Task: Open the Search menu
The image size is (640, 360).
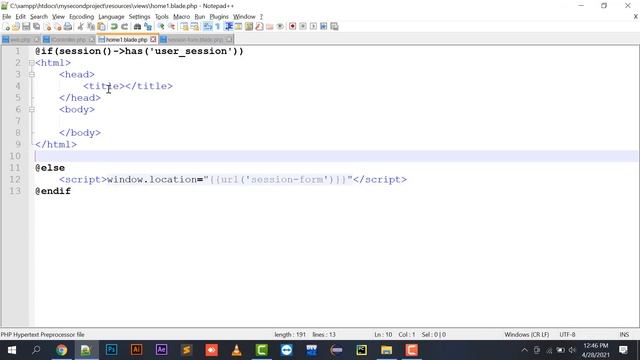Action: click(39, 17)
